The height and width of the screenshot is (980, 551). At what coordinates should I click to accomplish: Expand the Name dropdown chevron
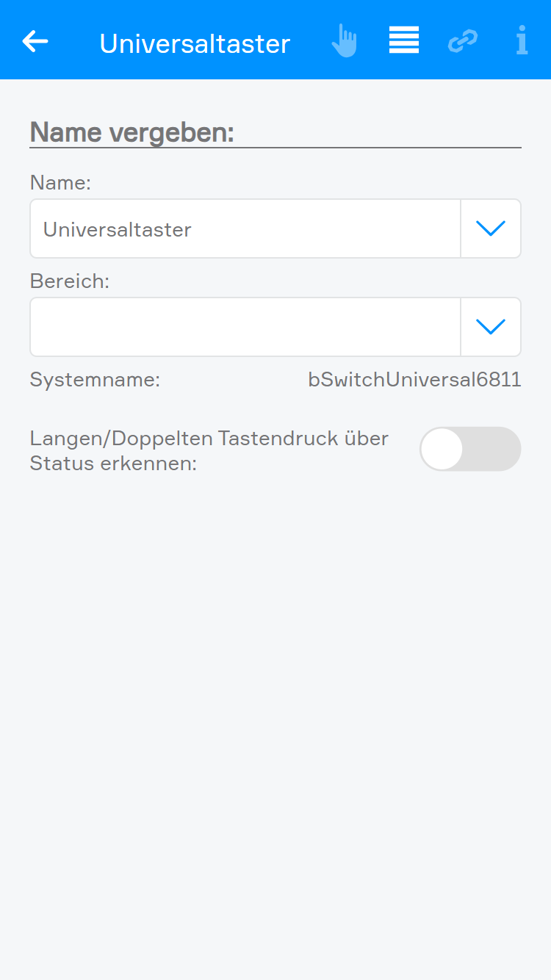[491, 228]
